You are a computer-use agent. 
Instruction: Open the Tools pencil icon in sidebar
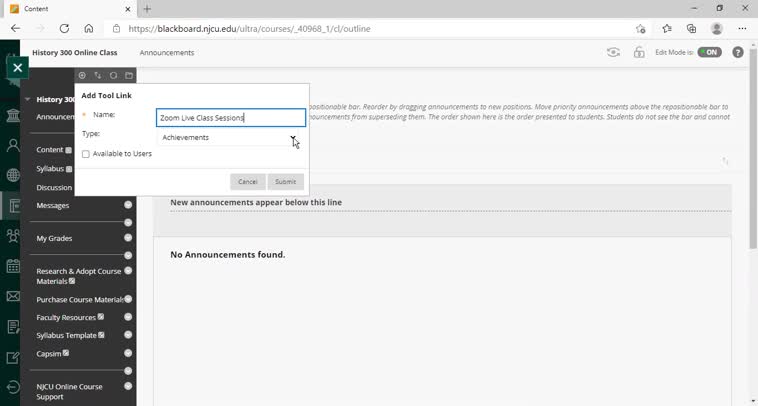click(13, 357)
